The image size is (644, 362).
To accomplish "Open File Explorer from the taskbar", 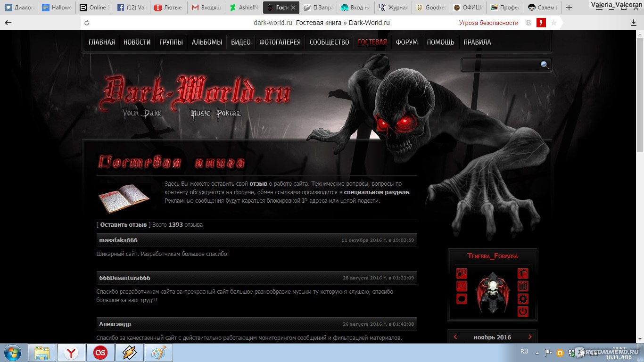I will (x=42, y=353).
